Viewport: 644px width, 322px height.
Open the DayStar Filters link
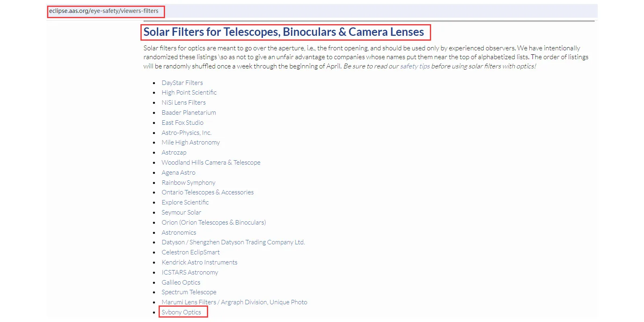[x=182, y=83]
